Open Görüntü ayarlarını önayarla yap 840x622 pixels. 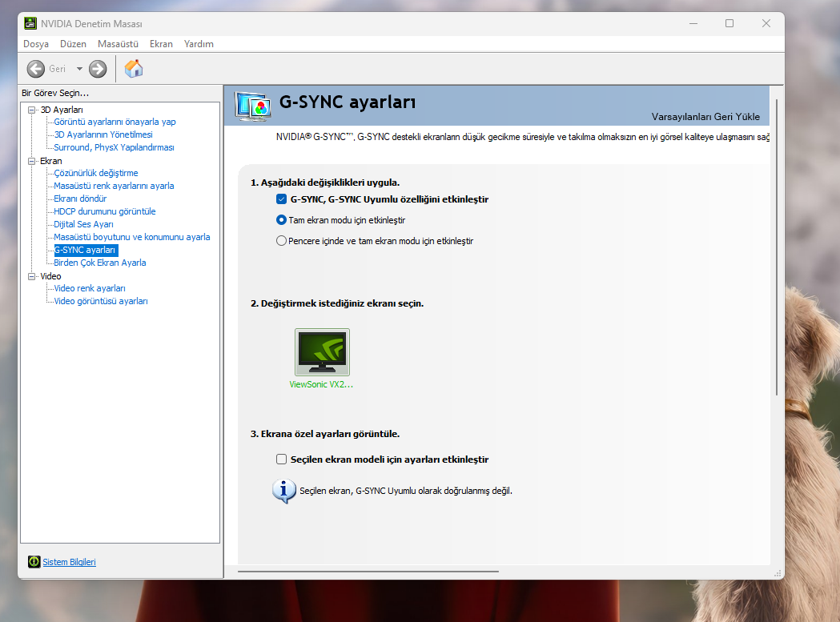pos(115,122)
